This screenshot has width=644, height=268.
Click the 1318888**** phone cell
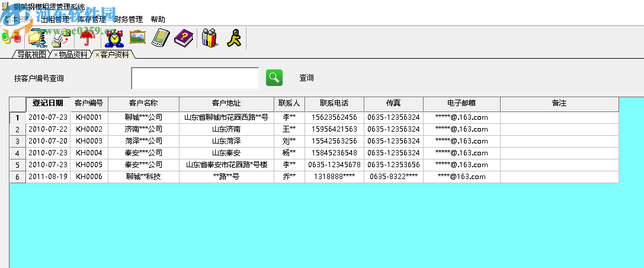point(334,177)
